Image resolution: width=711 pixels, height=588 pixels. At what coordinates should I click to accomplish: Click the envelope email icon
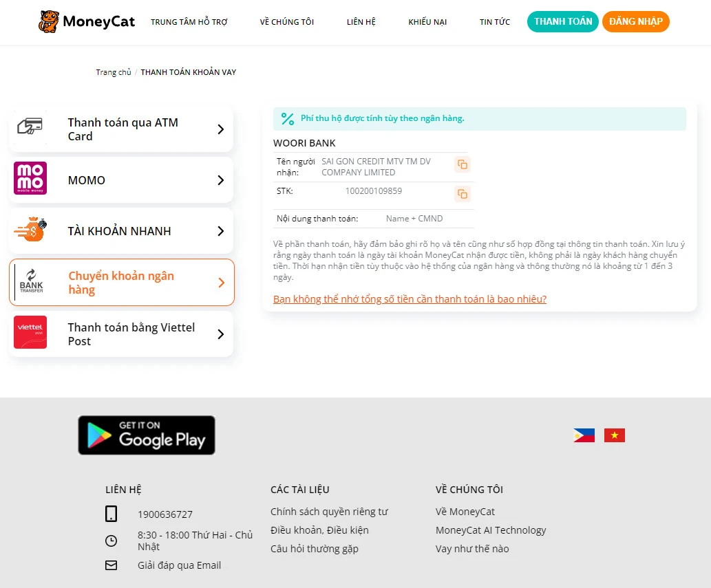pos(111,565)
